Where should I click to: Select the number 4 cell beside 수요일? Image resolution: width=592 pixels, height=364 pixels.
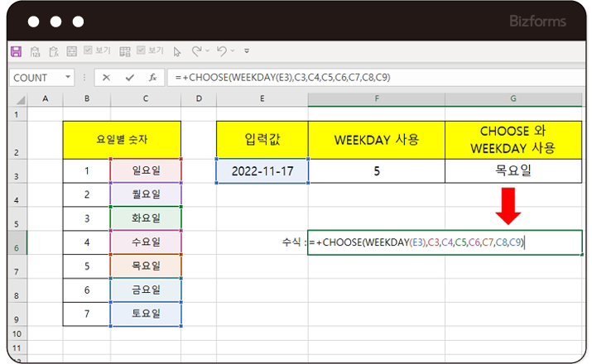tap(87, 242)
